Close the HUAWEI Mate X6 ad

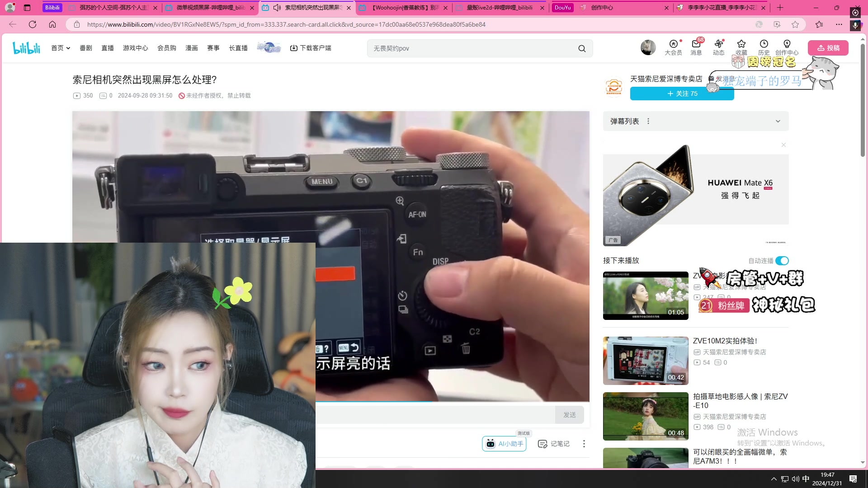pyautogui.click(x=783, y=145)
